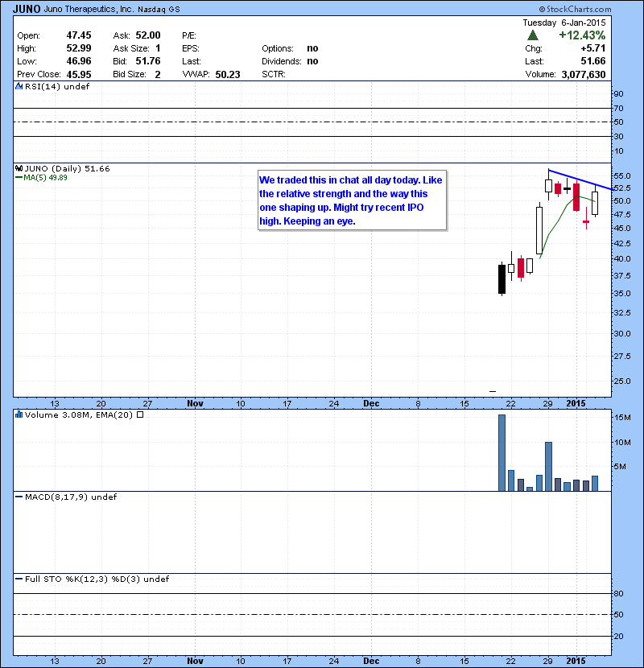Click the Ask Size label

(131, 48)
